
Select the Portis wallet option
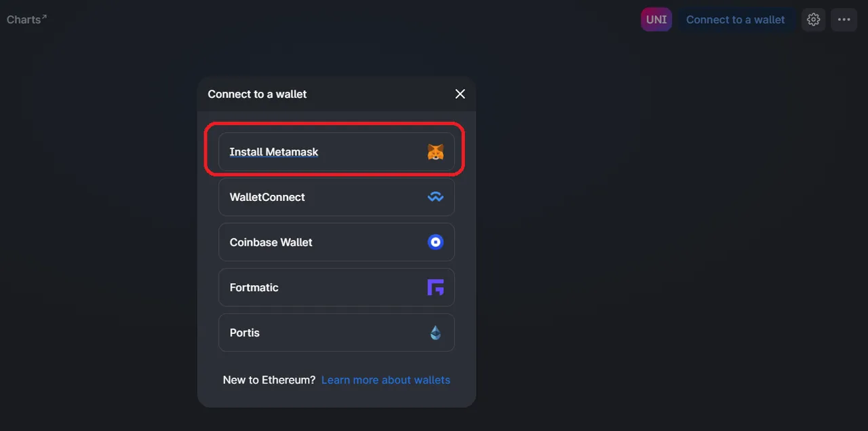coord(336,333)
